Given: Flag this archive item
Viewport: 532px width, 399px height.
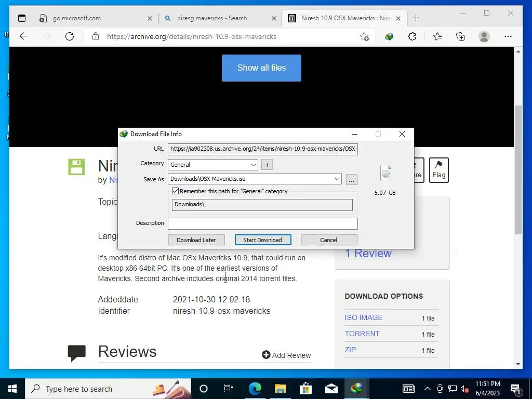Looking at the screenshot, I should tap(438, 170).
